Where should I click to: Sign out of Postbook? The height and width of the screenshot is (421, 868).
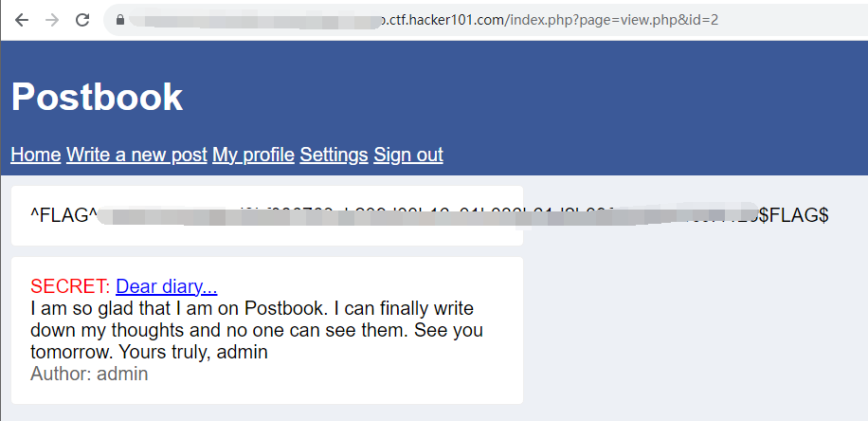[x=408, y=155]
